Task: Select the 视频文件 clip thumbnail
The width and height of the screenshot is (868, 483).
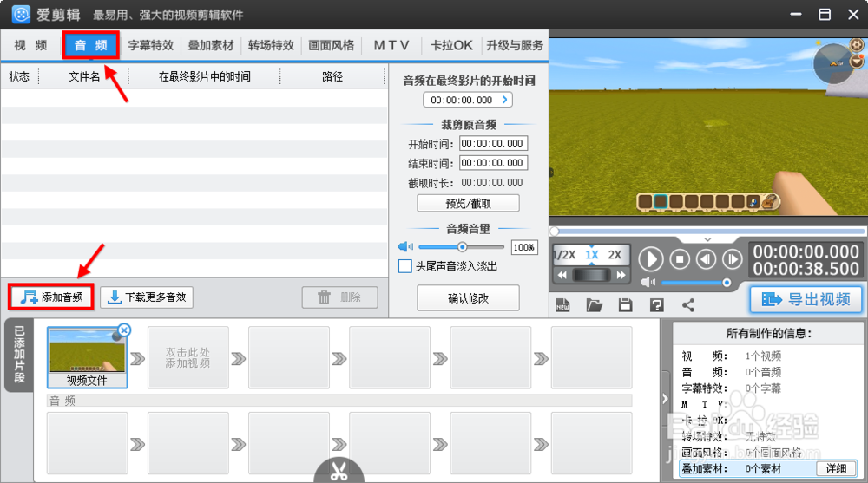Action: [87, 357]
